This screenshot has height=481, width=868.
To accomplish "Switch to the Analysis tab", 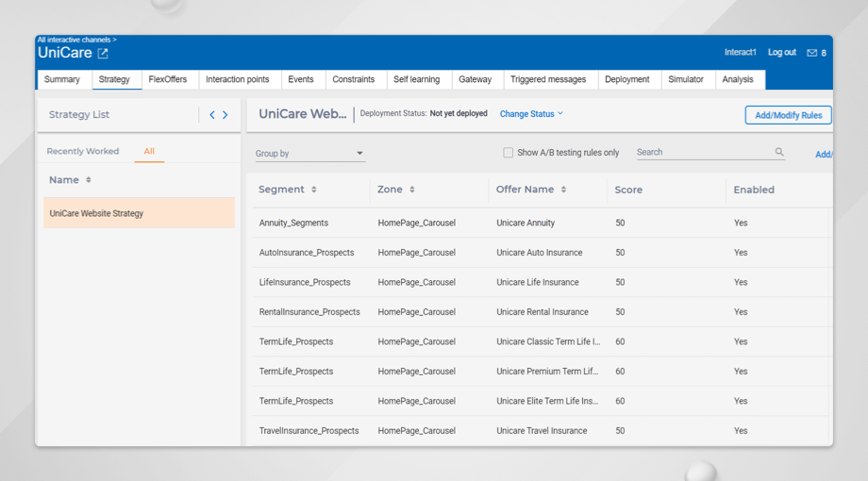I will click(x=738, y=79).
